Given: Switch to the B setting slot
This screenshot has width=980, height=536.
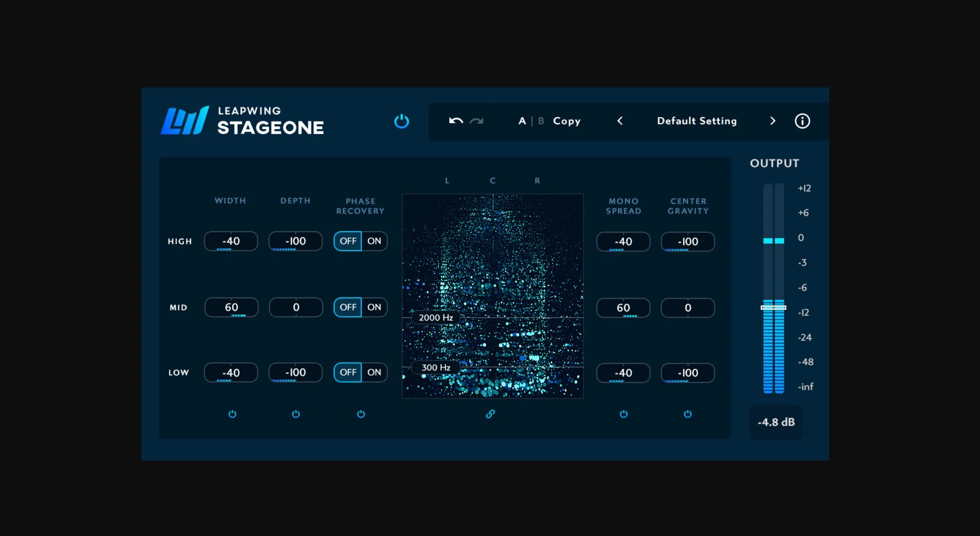Looking at the screenshot, I should (541, 121).
